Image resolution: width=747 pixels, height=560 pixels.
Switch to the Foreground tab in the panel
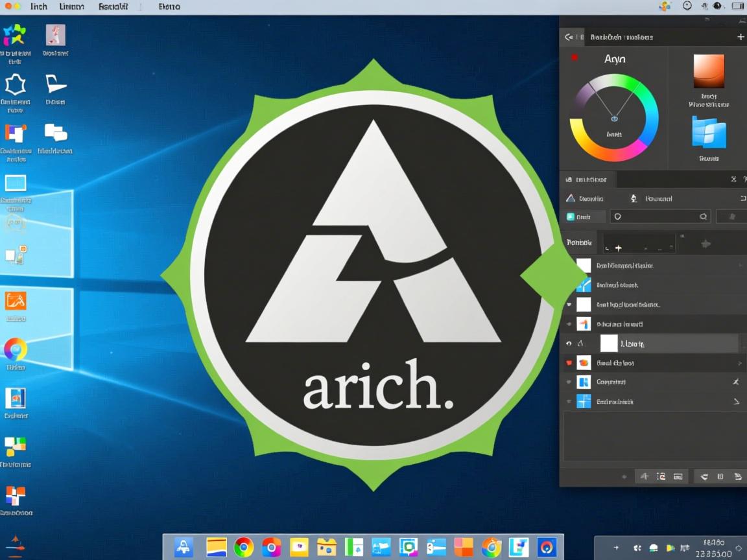point(659,198)
